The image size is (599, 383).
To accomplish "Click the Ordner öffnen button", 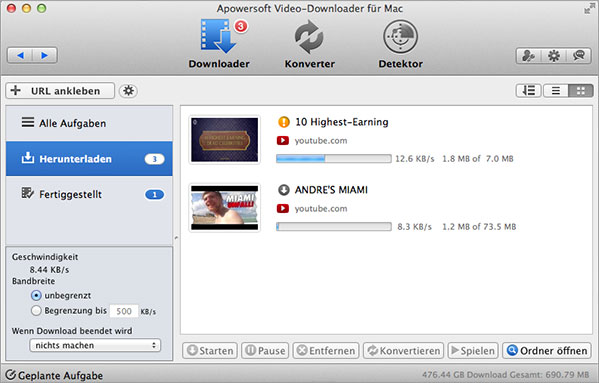I will (x=547, y=351).
